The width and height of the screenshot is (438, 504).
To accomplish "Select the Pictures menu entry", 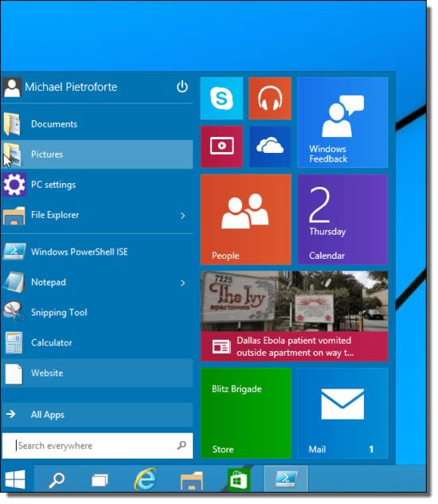I will coord(97,154).
